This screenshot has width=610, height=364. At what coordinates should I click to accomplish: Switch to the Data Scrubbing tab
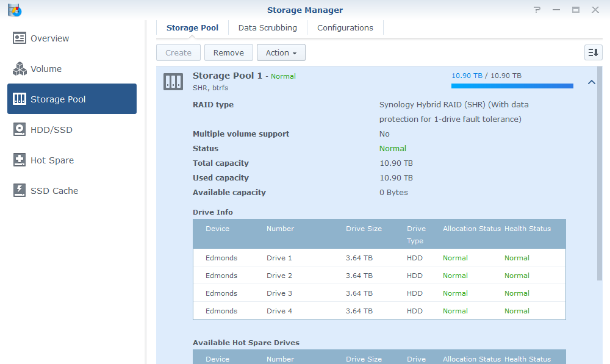(268, 27)
